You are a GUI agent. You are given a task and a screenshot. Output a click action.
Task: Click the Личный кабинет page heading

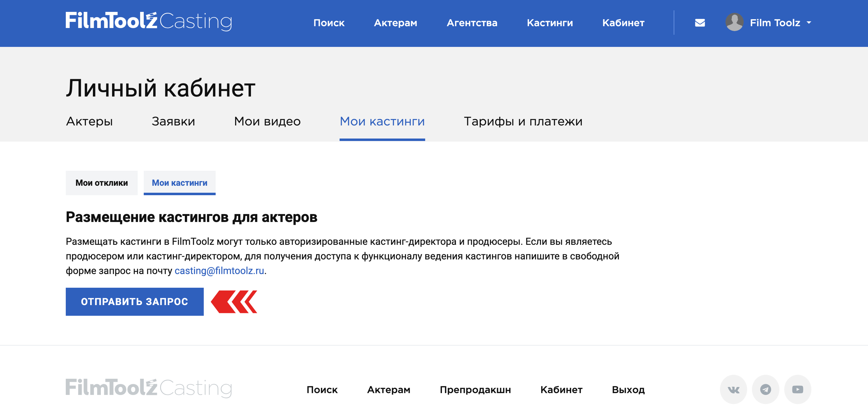pyautogui.click(x=161, y=88)
